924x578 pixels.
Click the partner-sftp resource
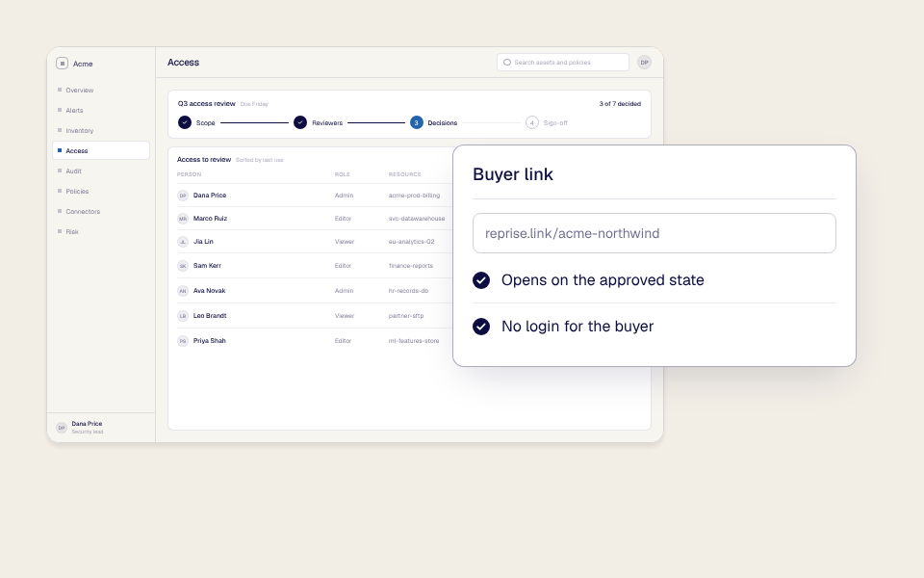tap(406, 316)
